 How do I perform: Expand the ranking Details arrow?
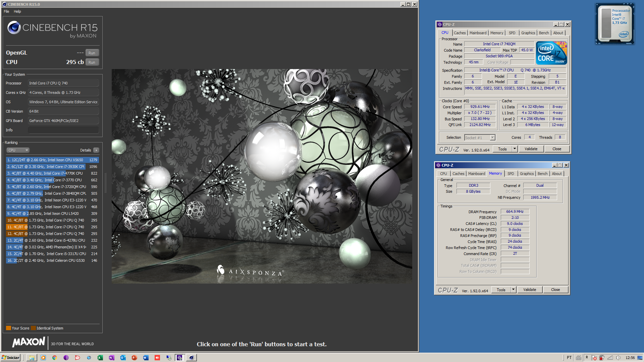pos(96,150)
